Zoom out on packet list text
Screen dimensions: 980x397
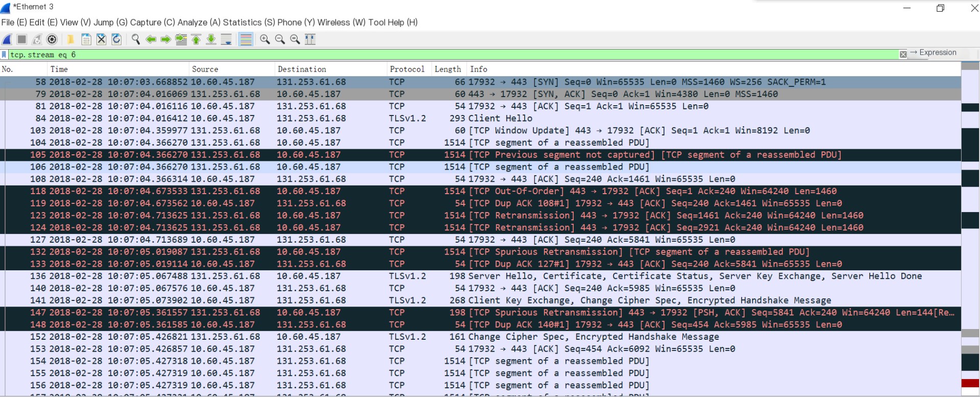[280, 39]
